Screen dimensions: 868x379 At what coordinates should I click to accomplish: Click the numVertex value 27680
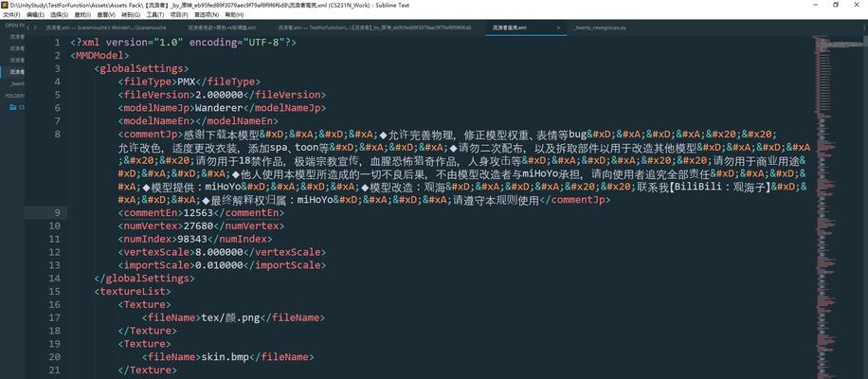[198, 226]
